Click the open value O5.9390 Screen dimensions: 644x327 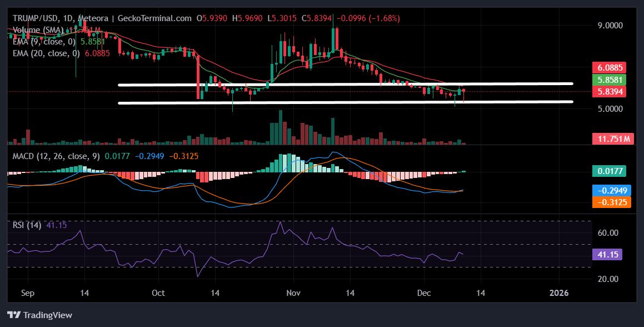212,18
